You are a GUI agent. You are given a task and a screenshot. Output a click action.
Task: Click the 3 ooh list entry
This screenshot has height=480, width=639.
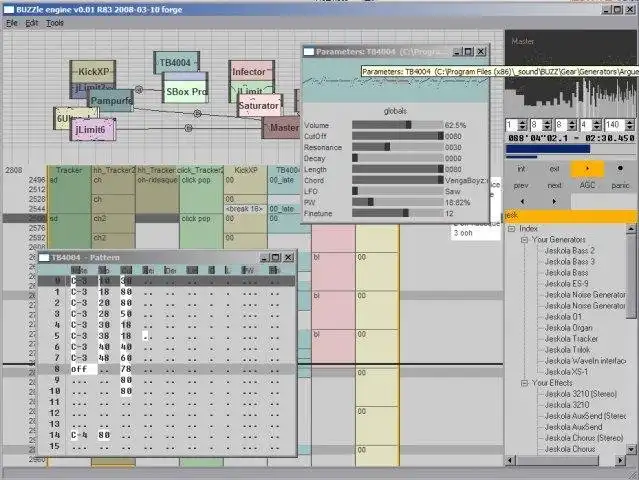463,233
